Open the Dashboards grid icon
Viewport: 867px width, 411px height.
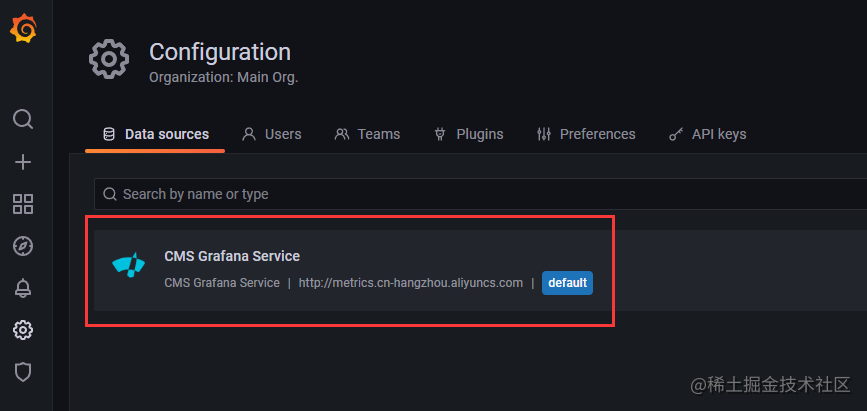pyautogui.click(x=23, y=204)
